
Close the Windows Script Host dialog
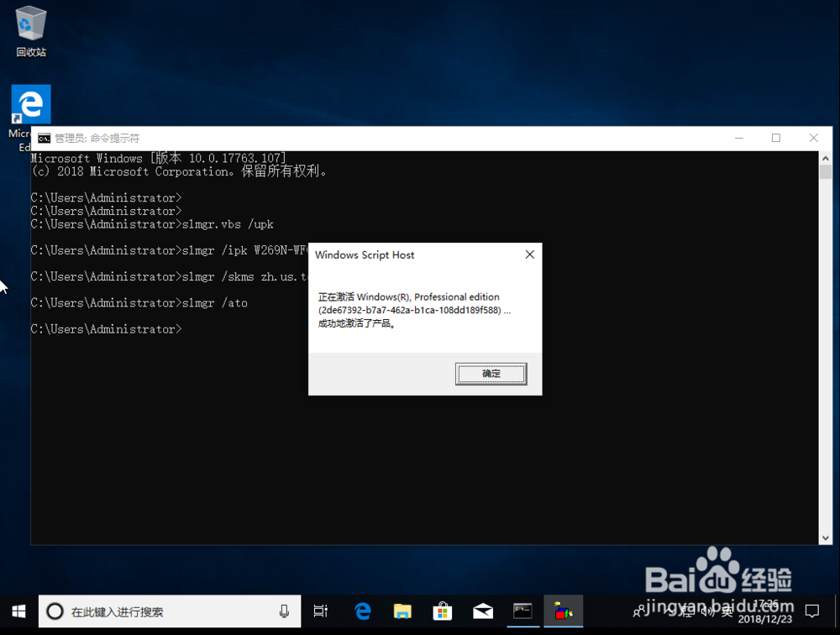[530, 255]
